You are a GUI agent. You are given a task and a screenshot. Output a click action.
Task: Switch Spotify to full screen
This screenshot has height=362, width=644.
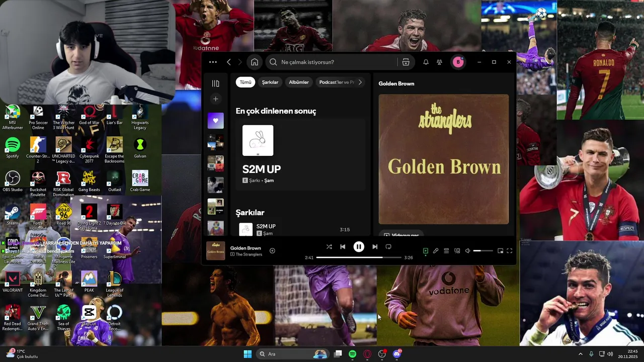pyautogui.click(x=509, y=250)
